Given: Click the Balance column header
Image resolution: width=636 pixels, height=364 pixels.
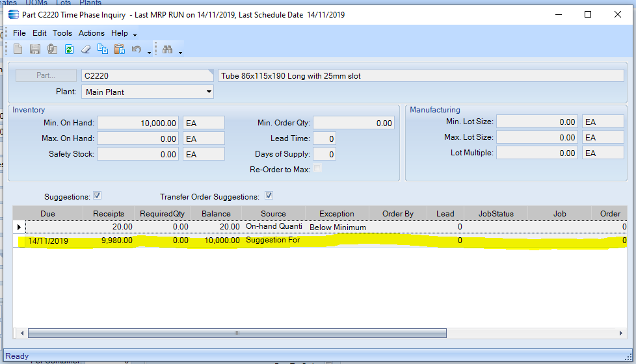Looking at the screenshot, I should pos(216,214).
